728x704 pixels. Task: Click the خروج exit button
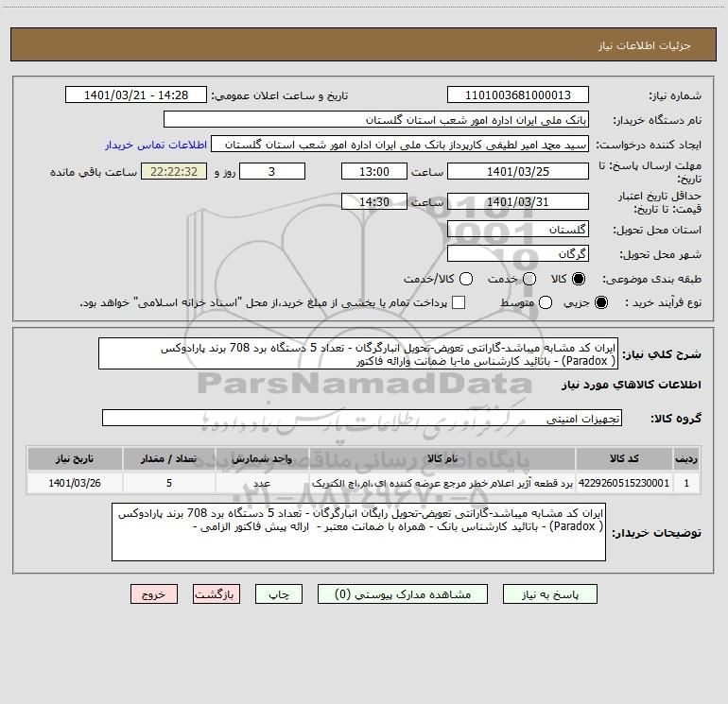[x=154, y=594]
